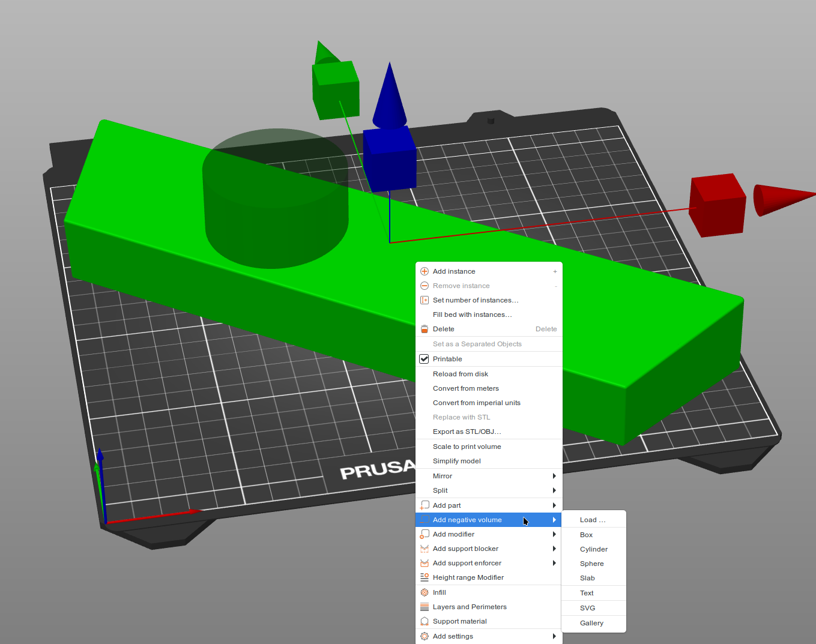Click the Delete trash bin icon
The width and height of the screenshot is (816, 644).
(425, 329)
